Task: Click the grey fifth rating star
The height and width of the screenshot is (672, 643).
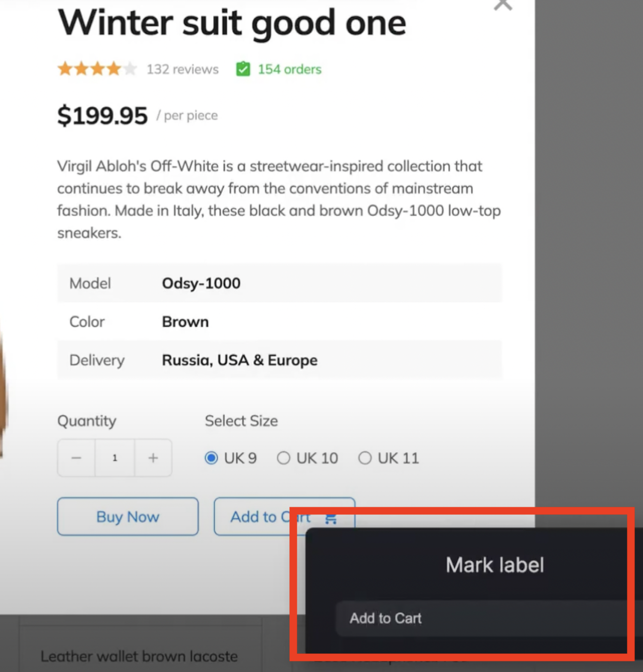Action: 130,69
